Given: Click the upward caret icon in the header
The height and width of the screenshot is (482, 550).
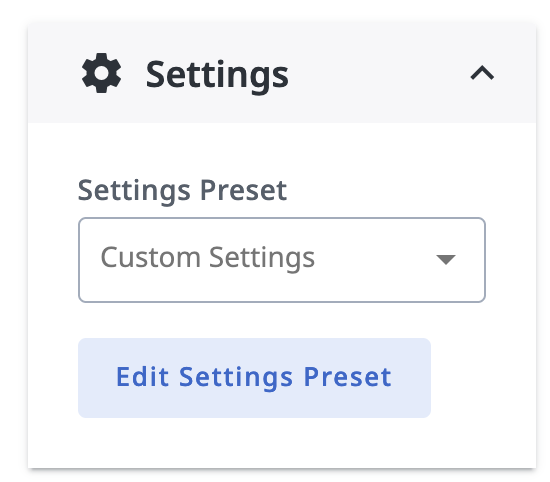Looking at the screenshot, I should (482, 73).
